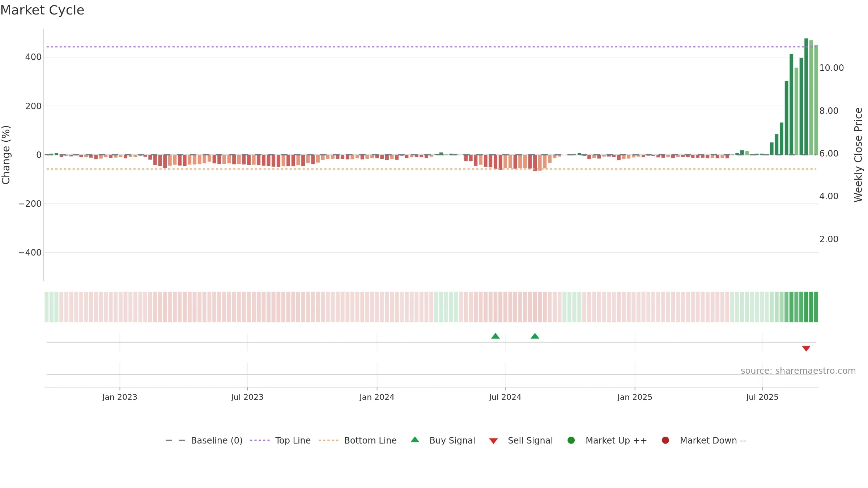Click the Jul 2025 axis label
This screenshot has width=868, height=488.
tap(762, 397)
